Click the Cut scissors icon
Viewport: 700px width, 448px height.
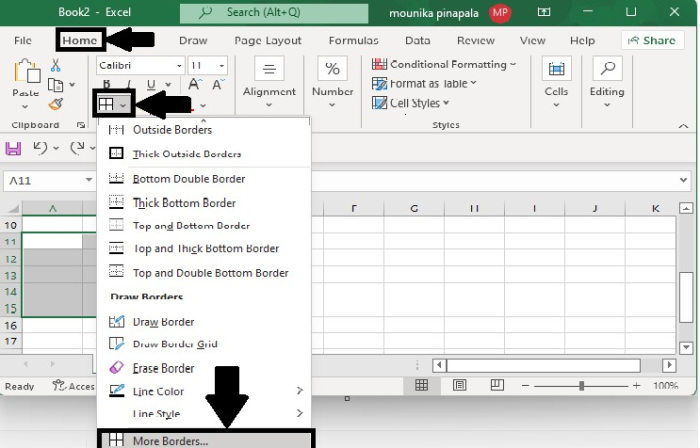tap(55, 65)
